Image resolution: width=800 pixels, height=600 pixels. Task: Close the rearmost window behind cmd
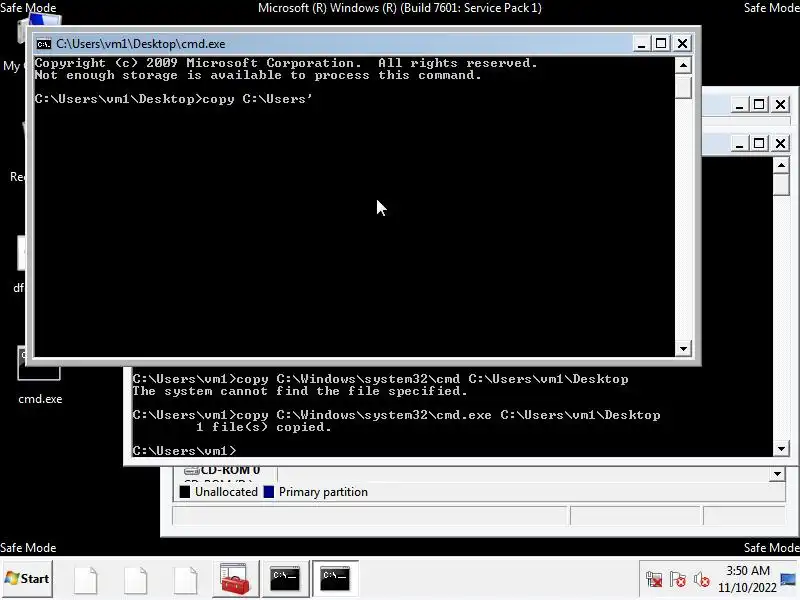coord(781,105)
